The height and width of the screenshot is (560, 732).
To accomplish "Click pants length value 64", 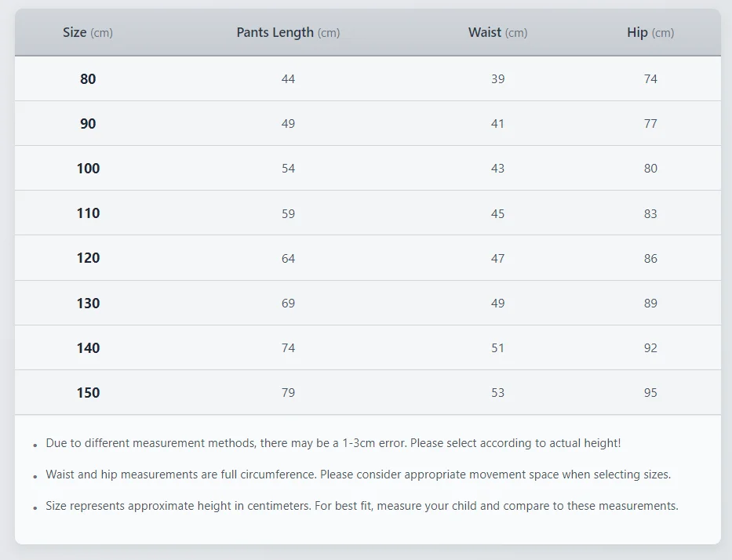I will click(x=288, y=258).
